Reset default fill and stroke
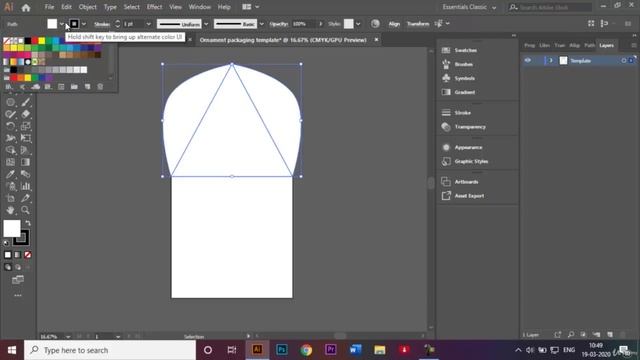 [x=6, y=243]
